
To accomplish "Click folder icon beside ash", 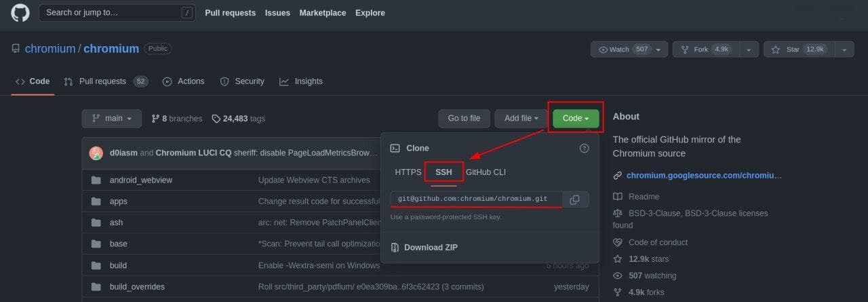I will [96, 223].
